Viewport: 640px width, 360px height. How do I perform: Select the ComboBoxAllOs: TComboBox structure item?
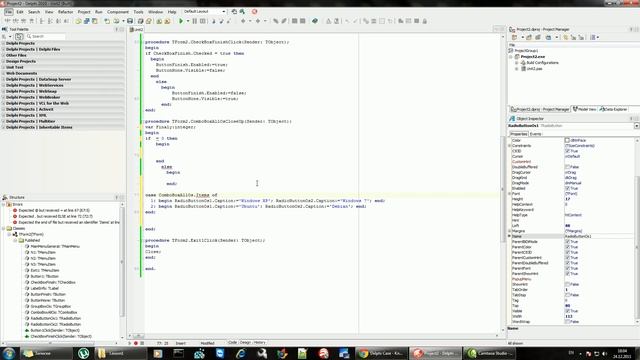click(x=53, y=312)
